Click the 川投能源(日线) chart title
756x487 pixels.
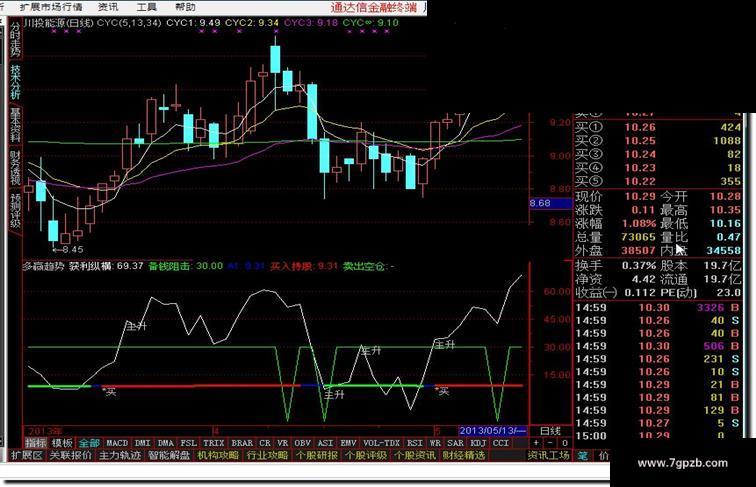coord(59,23)
